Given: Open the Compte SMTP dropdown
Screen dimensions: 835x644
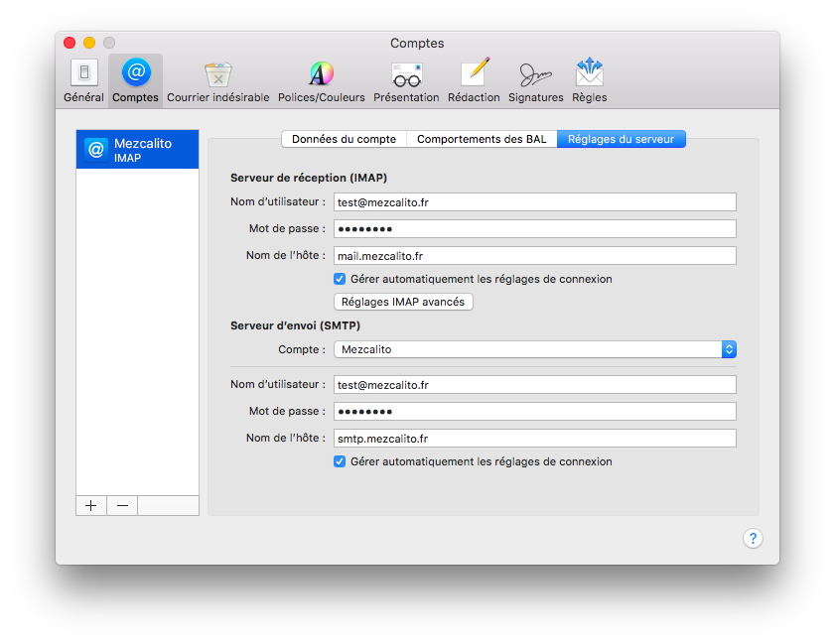Looking at the screenshot, I should tap(730, 349).
